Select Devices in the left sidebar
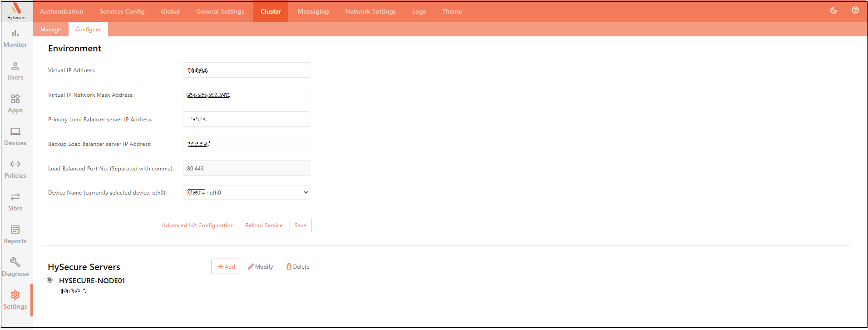The image size is (868, 330). pos(15,136)
